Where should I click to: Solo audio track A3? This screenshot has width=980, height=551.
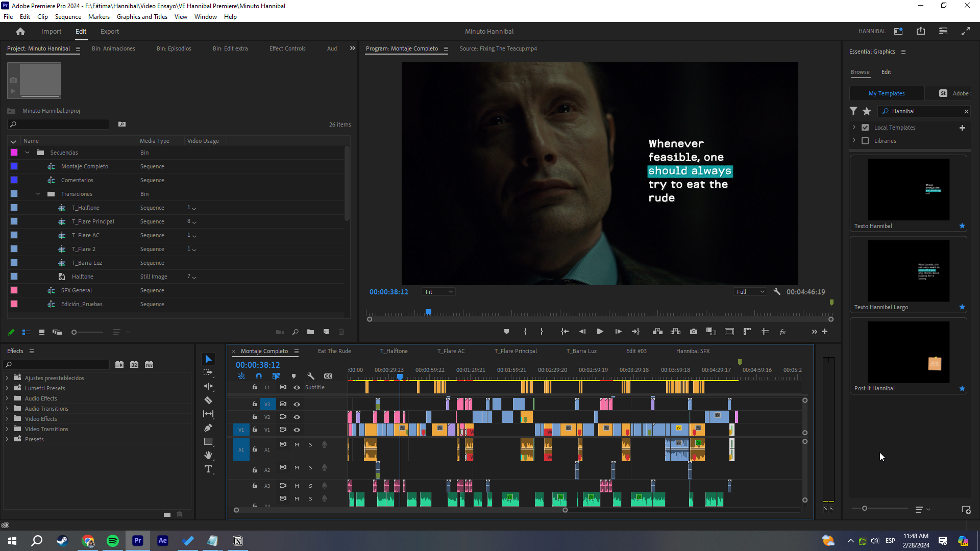(310, 486)
